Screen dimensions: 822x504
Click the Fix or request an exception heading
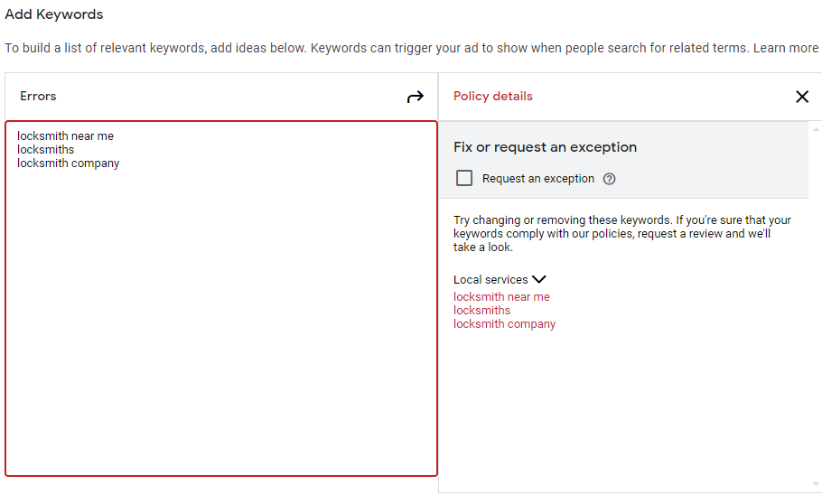545,147
